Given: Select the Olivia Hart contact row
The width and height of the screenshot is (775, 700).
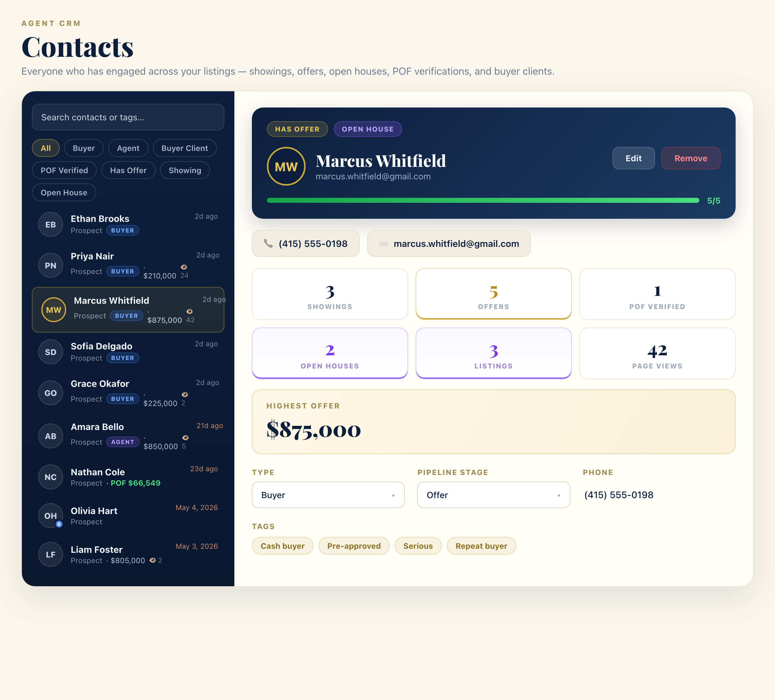Looking at the screenshot, I should (x=128, y=516).
